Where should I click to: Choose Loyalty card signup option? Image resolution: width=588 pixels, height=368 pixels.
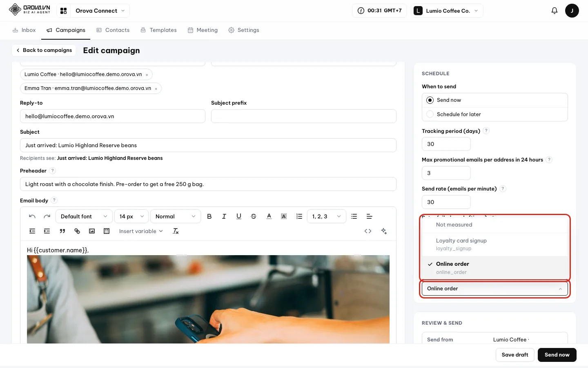tap(494, 245)
